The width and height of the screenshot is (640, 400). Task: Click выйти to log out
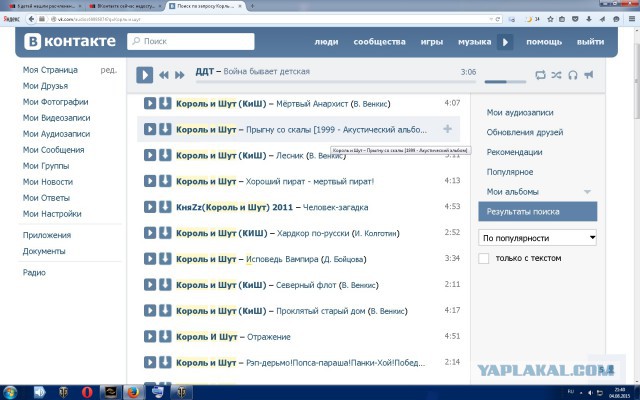point(590,42)
